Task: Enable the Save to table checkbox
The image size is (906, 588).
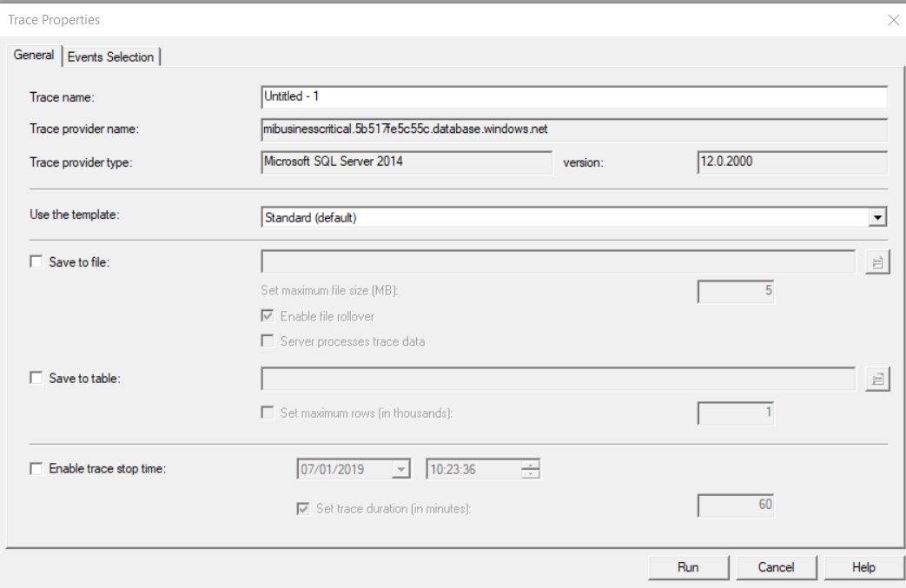Action: coord(36,378)
